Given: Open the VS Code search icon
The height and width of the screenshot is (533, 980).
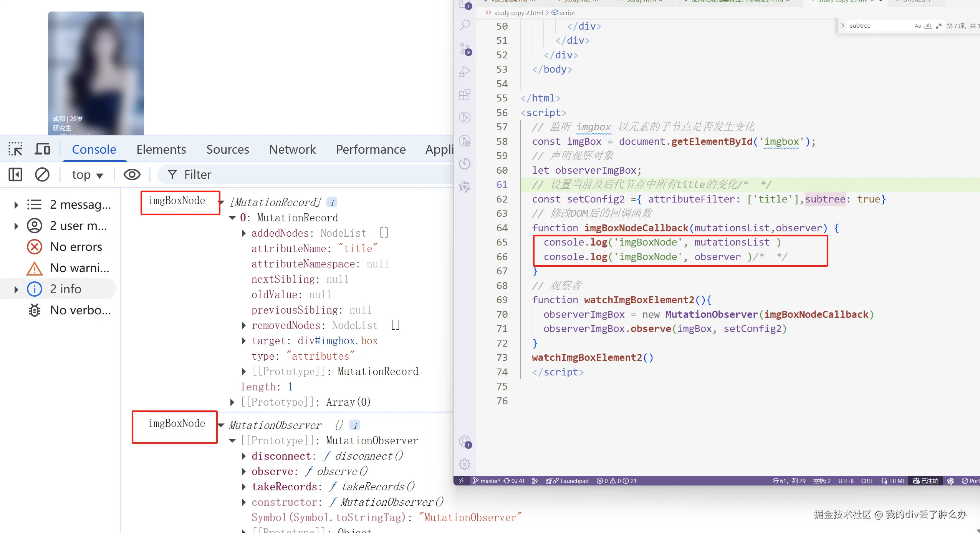Looking at the screenshot, I should point(465,25).
